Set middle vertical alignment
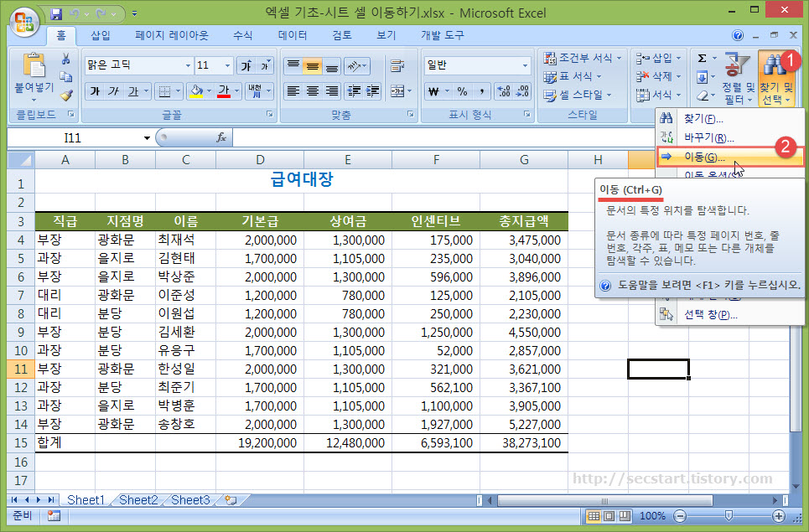Viewport: 809px width, 532px height. [x=312, y=65]
